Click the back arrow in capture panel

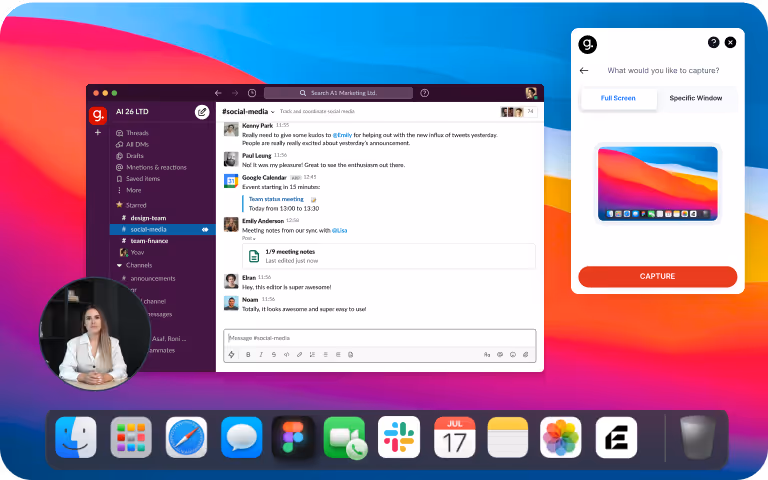coord(584,71)
